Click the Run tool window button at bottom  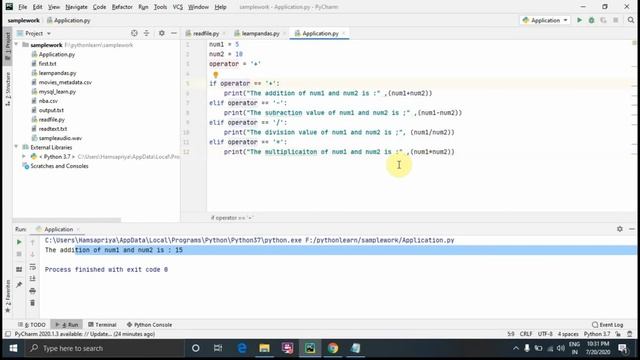click(x=67, y=324)
